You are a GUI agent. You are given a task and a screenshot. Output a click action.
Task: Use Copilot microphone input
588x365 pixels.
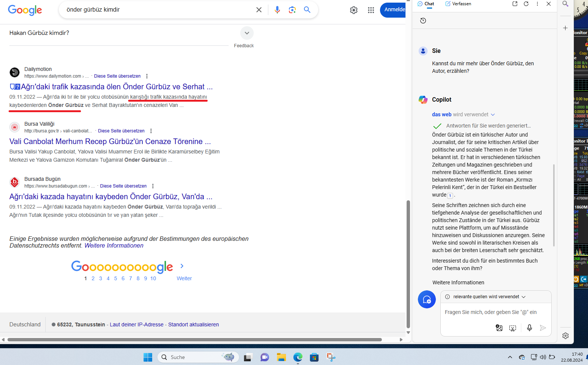(x=530, y=328)
